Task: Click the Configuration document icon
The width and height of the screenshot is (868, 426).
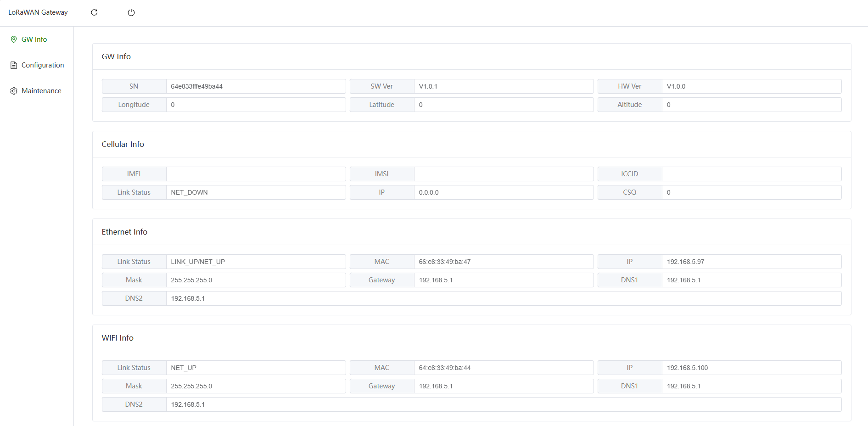Action: point(14,65)
